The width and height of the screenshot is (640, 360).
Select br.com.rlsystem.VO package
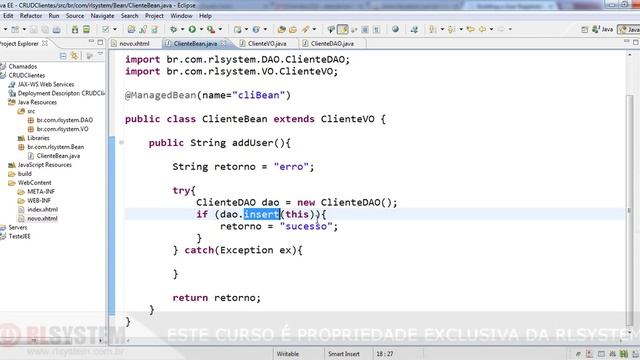tap(62, 129)
